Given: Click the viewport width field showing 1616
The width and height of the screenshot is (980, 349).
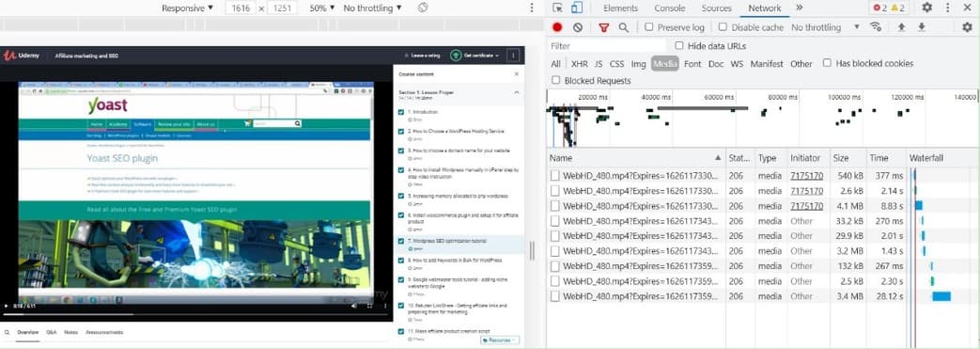Looking at the screenshot, I should [x=241, y=8].
